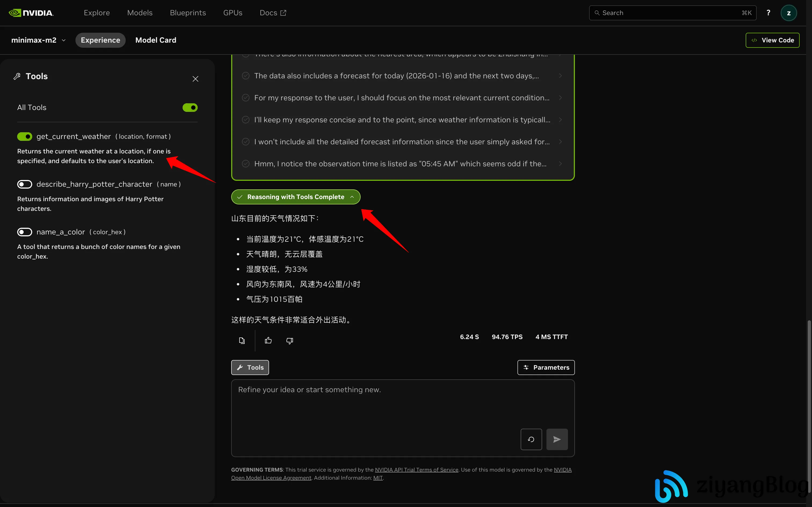
Task: Open the Parameters panel
Action: (x=546, y=367)
